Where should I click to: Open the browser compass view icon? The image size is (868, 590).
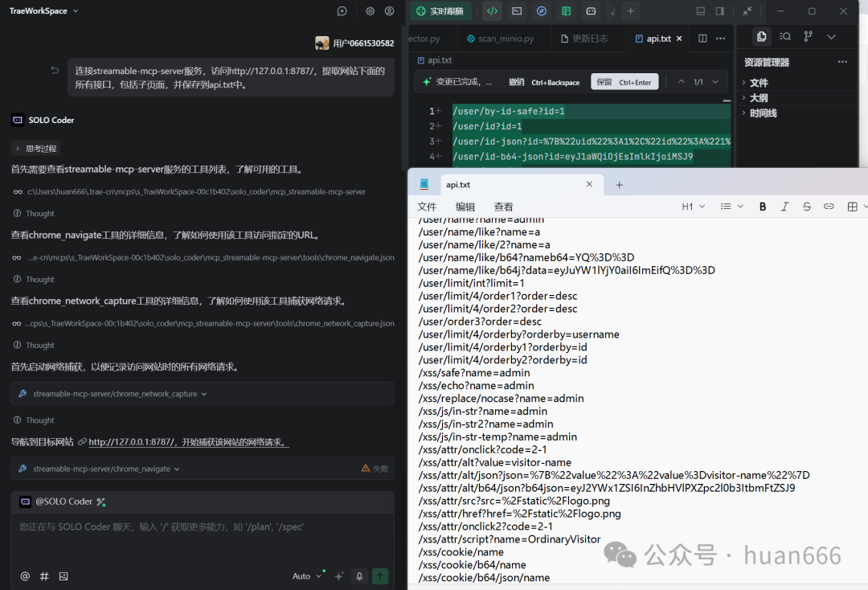tap(542, 11)
